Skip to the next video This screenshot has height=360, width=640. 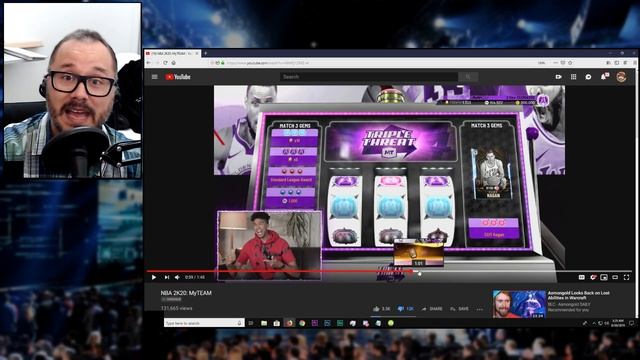[x=167, y=277]
